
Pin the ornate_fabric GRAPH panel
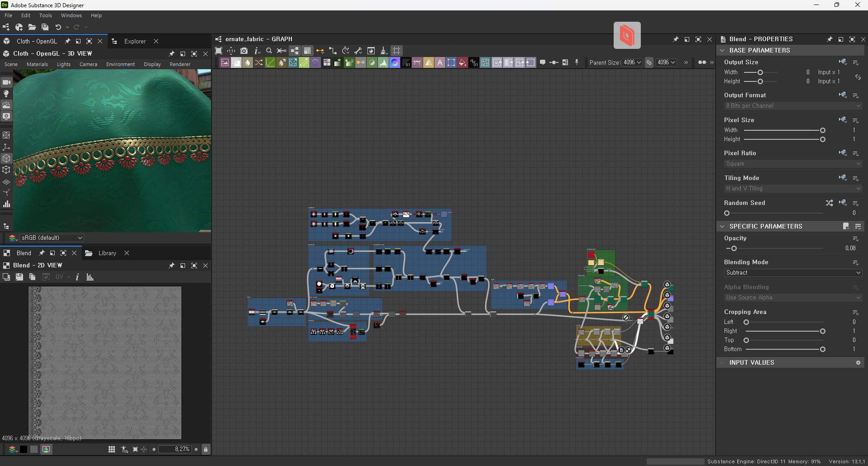tap(676, 39)
